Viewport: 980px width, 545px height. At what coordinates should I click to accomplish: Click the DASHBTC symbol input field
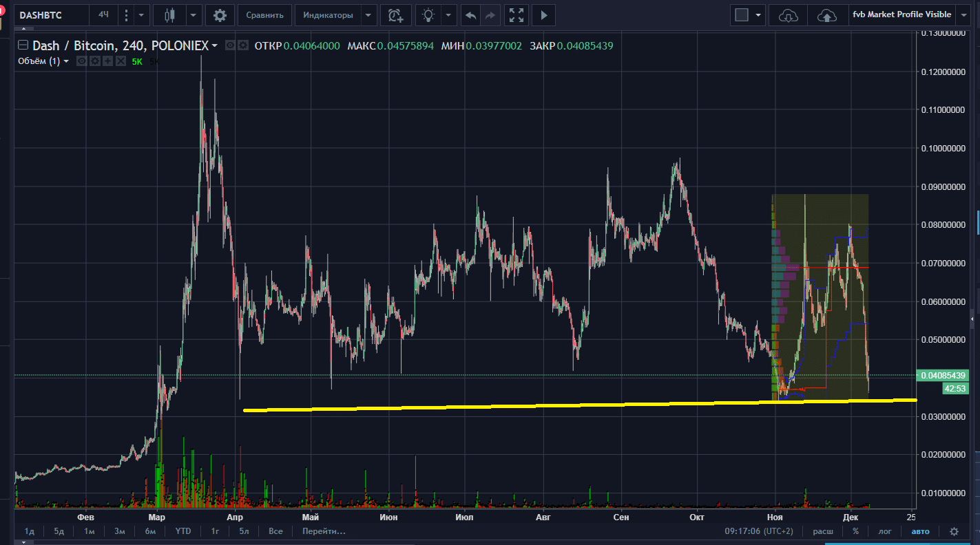[41, 14]
